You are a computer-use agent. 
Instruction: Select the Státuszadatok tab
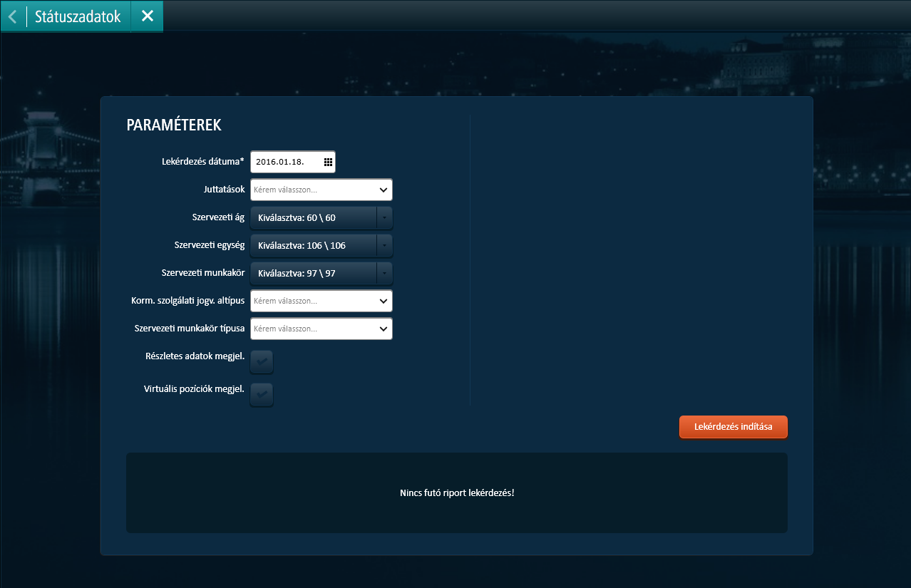point(78,16)
